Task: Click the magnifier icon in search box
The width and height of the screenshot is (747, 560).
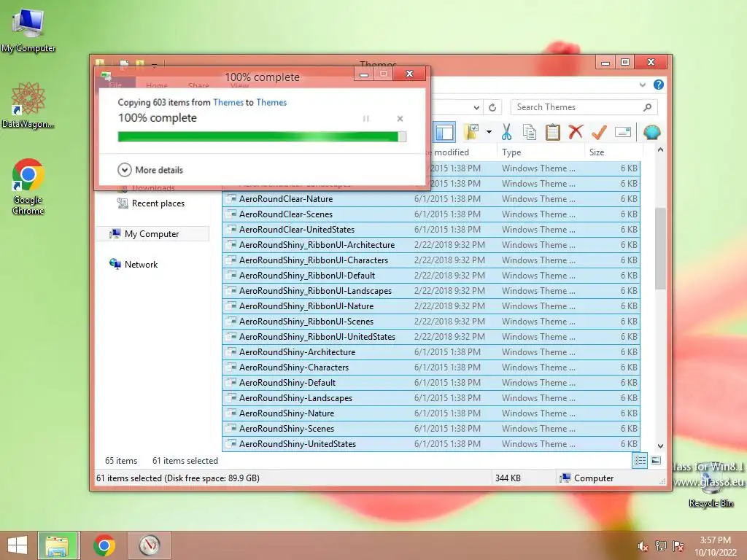Action: point(648,107)
